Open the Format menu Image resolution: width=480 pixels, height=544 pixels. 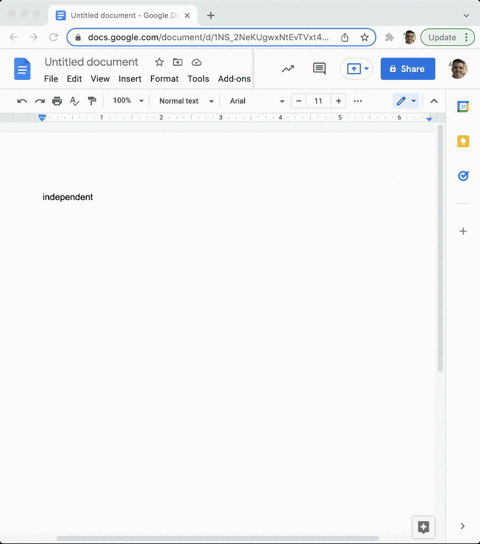[x=164, y=79]
